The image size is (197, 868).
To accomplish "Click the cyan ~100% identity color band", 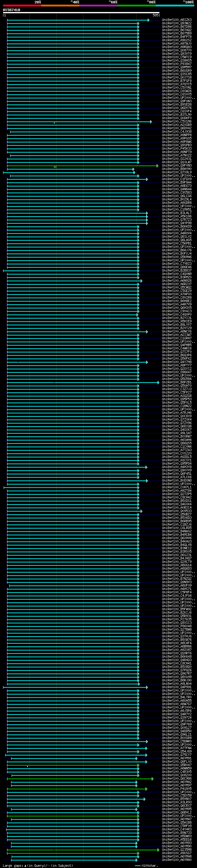I will 175,6.
